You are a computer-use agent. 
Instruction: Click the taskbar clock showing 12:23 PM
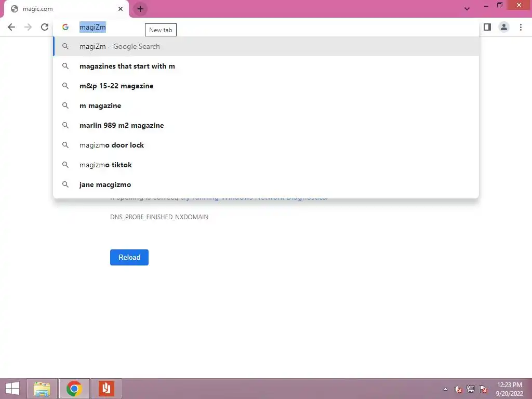pos(510,389)
